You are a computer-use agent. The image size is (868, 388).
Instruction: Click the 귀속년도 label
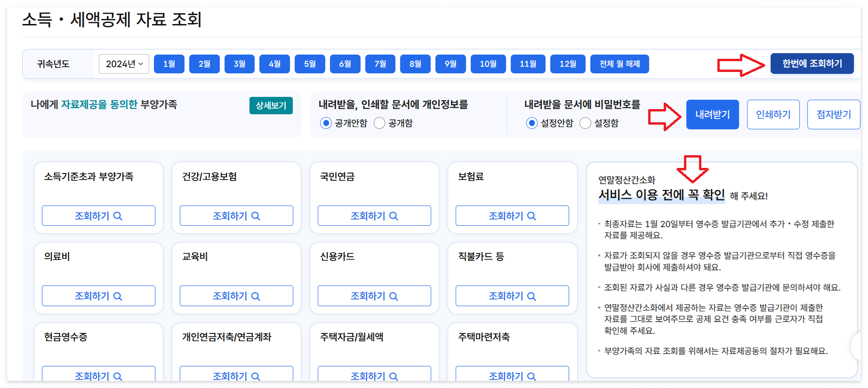coord(53,64)
